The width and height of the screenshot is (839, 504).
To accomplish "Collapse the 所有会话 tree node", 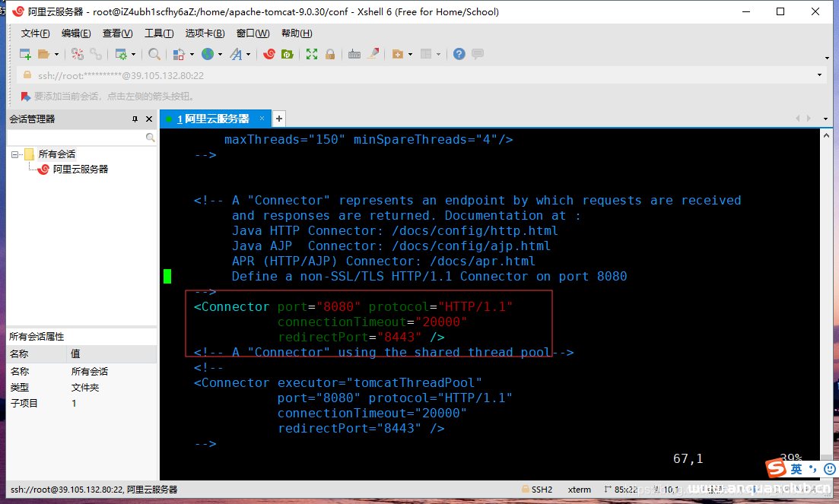I will click(14, 154).
